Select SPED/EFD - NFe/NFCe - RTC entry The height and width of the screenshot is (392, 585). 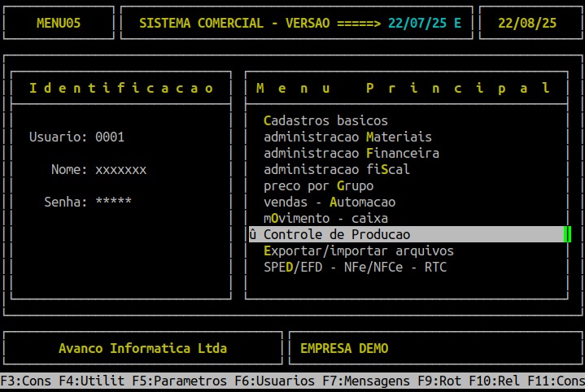(355, 267)
